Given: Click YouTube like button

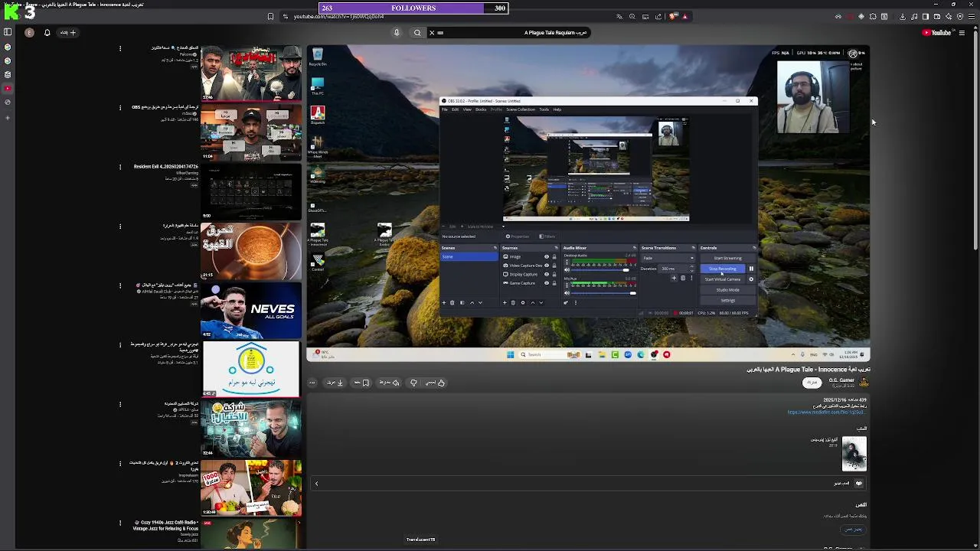Looking at the screenshot, I should pyautogui.click(x=434, y=383).
